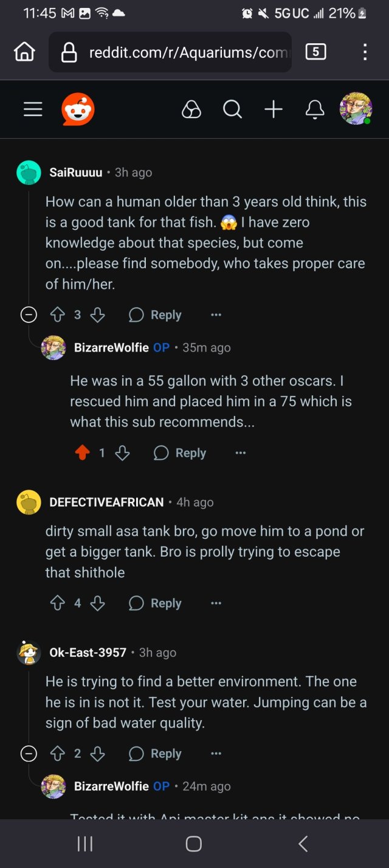389x868 pixels.
Task: Open Reddit search magnifier
Action: pos(232,109)
